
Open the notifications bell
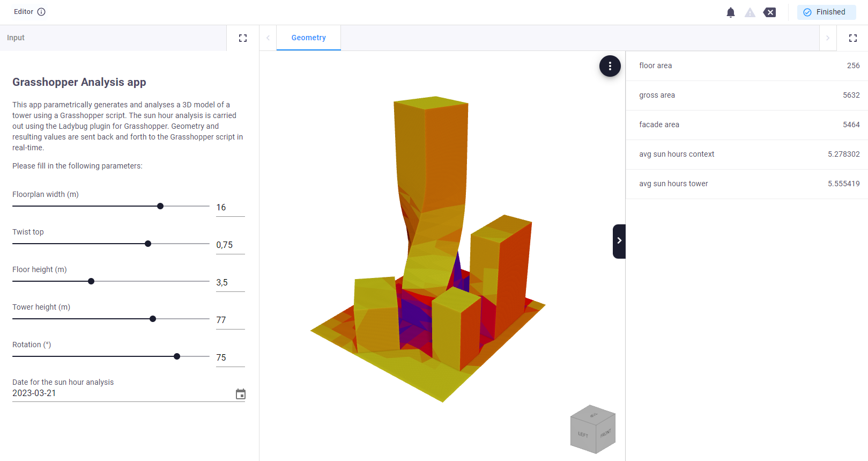(x=731, y=12)
